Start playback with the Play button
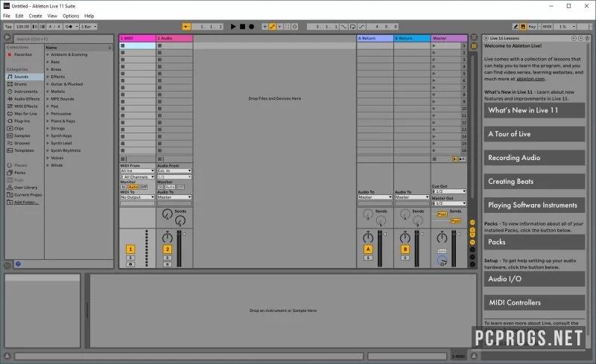 [x=233, y=27]
